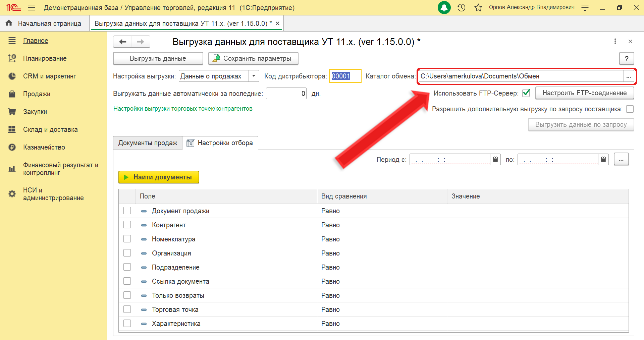Focus Каталог обмена path field
The image size is (644, 340).
[x=521, y=76]
